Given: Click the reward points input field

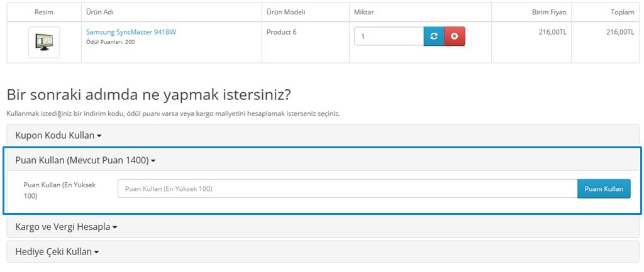Looking at the screenshot, I should pos(347,188).
